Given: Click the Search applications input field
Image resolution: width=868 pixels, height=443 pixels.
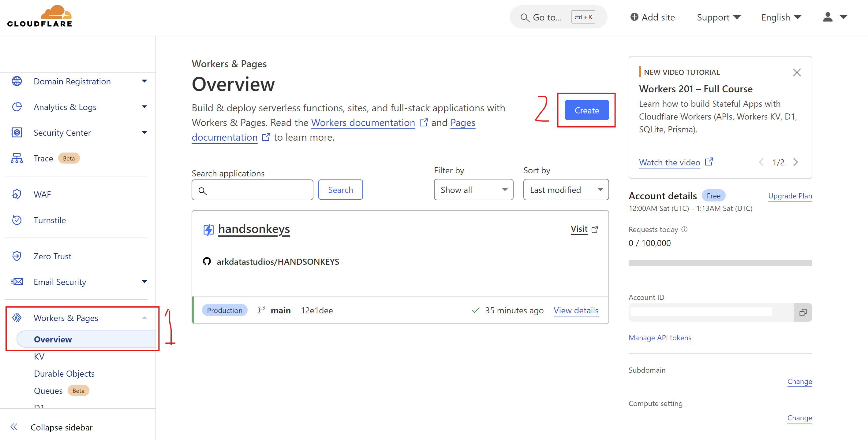Looking at the screenshot, I should pyautogui.click(x=253, y=189).
